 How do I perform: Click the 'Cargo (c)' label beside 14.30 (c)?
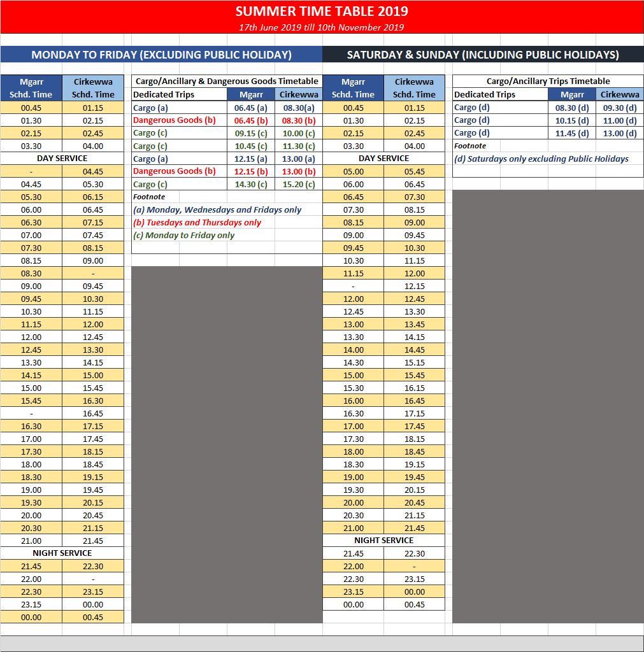point(150,184)
